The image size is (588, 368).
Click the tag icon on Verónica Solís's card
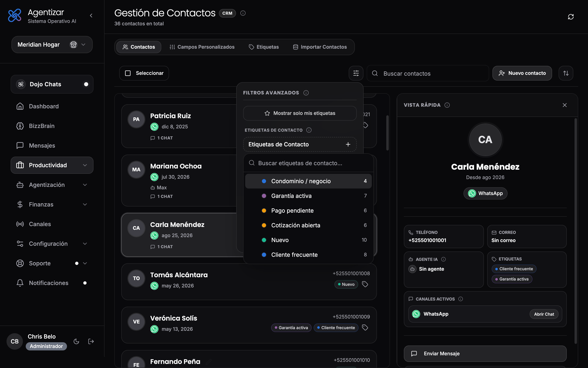click(x=365, y=328)
